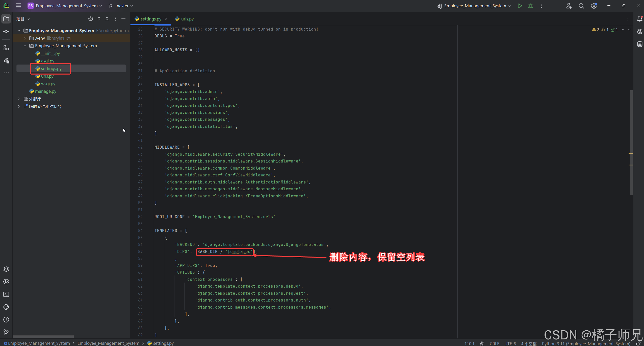Open urls.py in project tree
644x346 pixels.
tap(45, 76)
